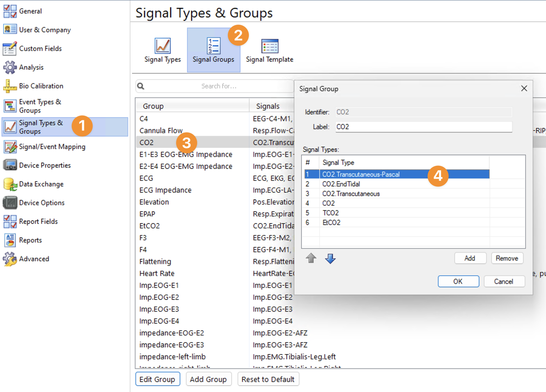Click the Signals column header
The image size is (546, 392).
(268, 106)
